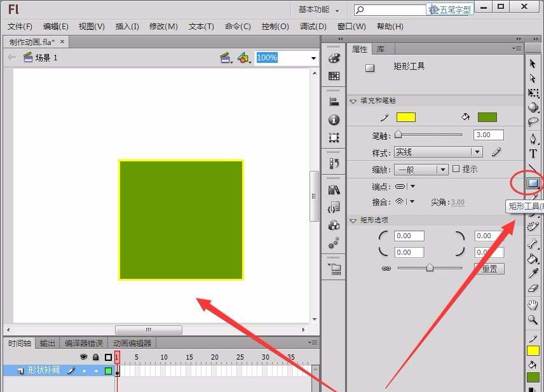Toggle the corner radius lock link icon
Image resolution: width=544 pixels, height=392 pixels.
click(x=386, y=268)
